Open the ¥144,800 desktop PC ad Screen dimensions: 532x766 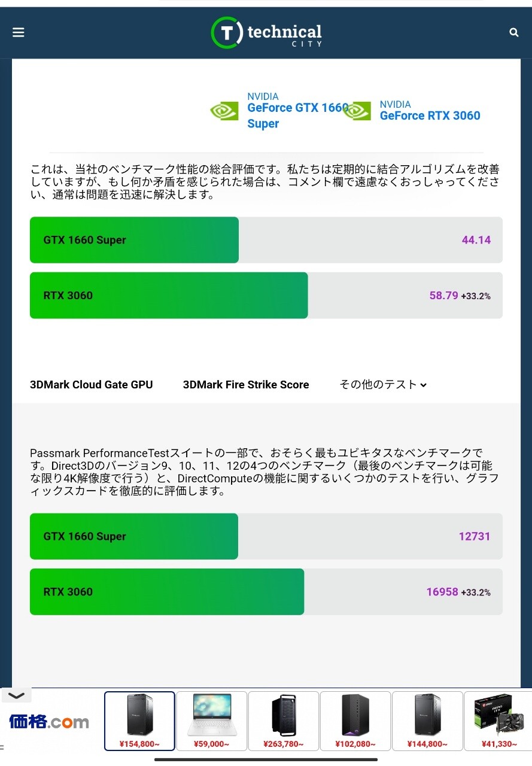click(427, 721)
